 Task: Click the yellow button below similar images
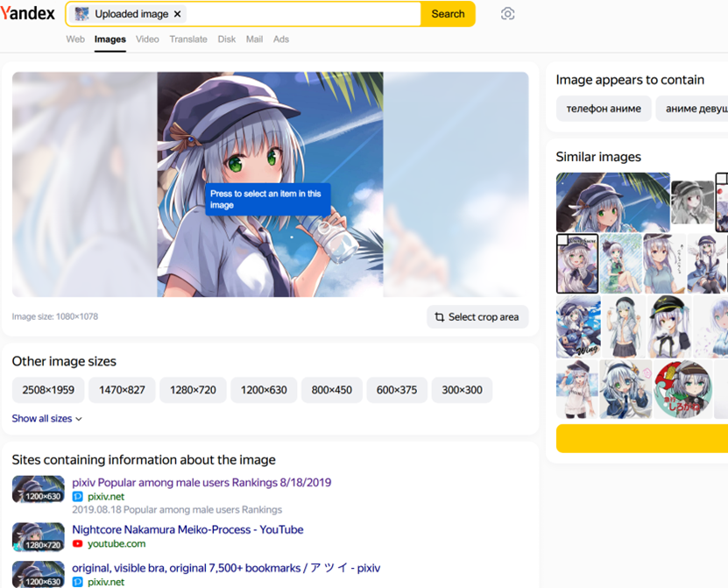click(x=642, y=438)
